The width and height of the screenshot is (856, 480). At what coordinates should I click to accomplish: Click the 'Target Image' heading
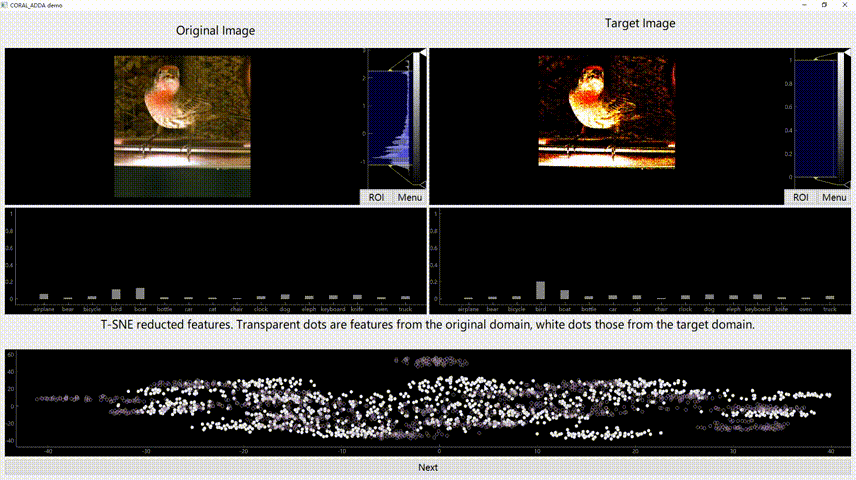[x=640, y=23]
